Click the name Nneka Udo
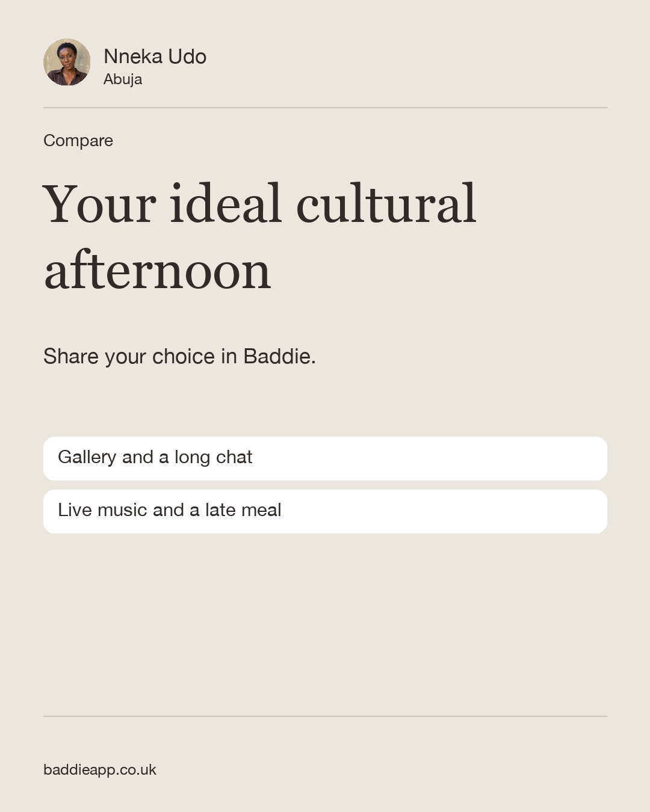This screenshot has height=812, width=650. pyautogui.click(x=155, y=57)
